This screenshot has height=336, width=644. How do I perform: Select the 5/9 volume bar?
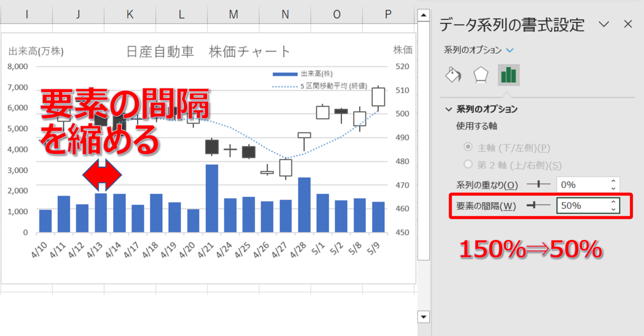pos(378,217)
